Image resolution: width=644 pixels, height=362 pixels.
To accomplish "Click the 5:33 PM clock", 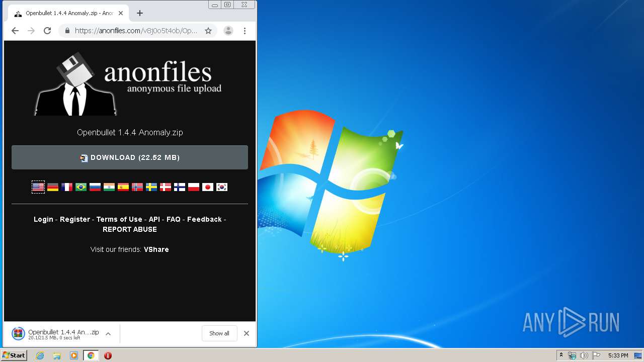I will [618, 355].
